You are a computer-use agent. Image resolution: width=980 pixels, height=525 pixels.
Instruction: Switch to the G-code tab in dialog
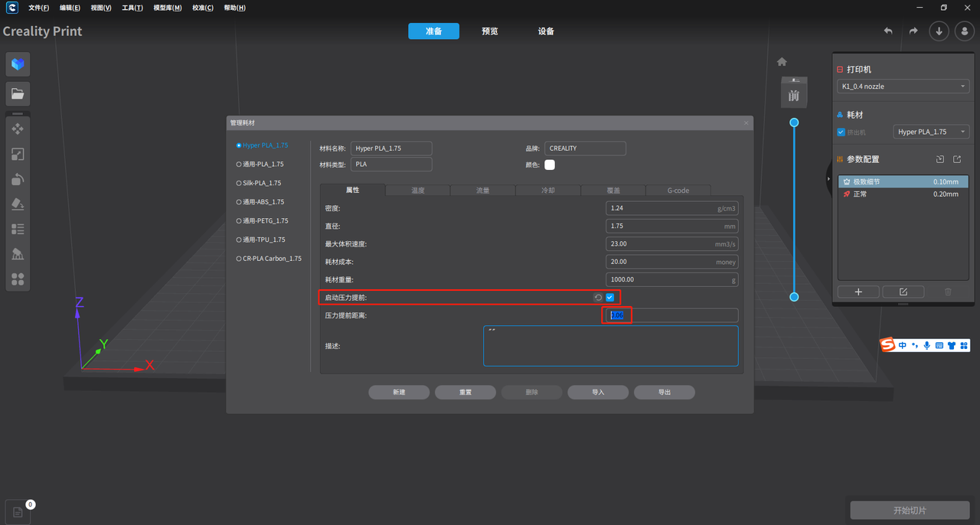tap(678, 190)
